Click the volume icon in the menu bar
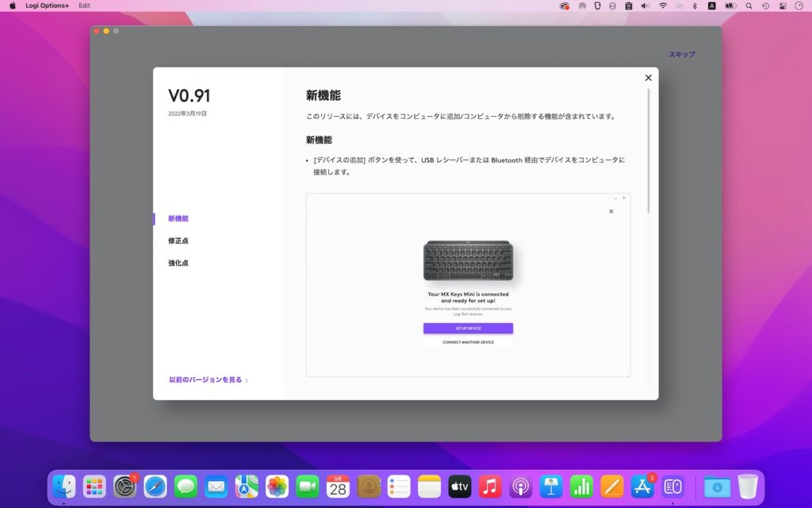The image size is (812, 508). coord(644,6)
